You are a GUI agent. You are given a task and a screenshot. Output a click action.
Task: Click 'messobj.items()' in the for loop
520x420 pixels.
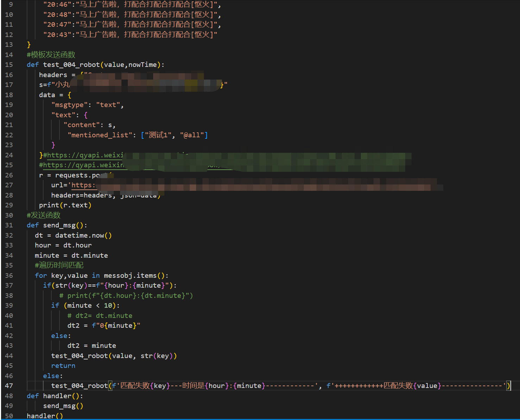(134, 276)
